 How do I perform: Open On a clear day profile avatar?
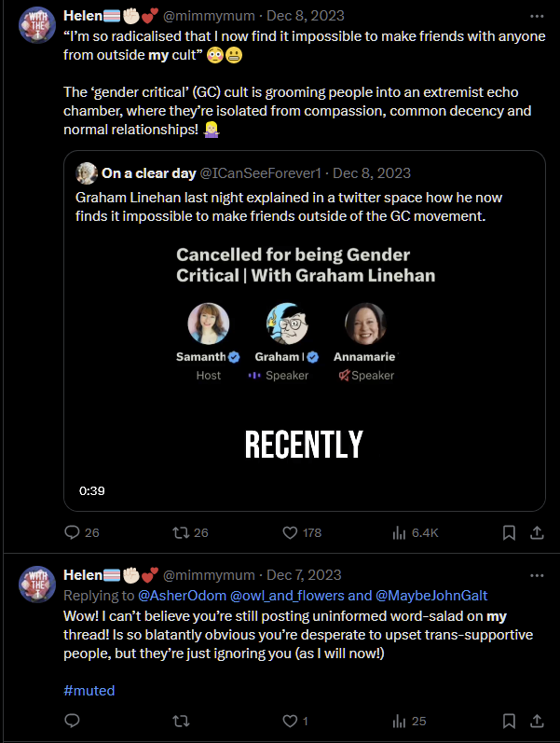tap(87, 173)
